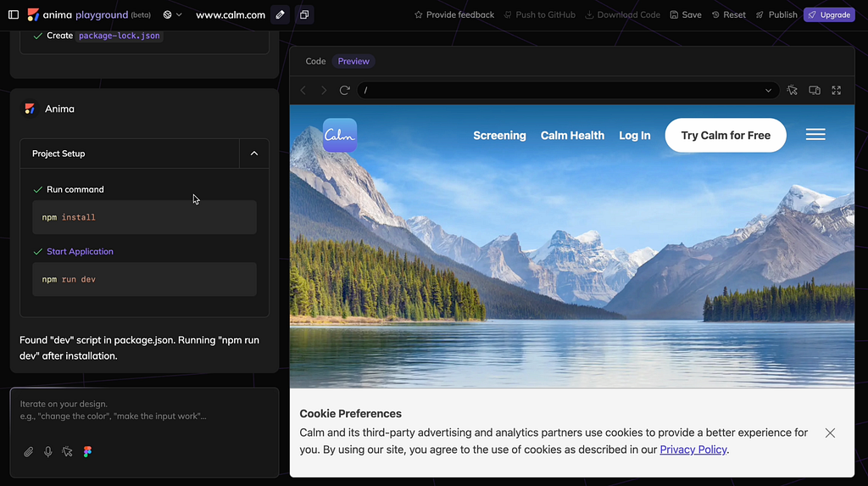Close the Cookie Preferences banner

pyautogui.click(x=830, y=433)
